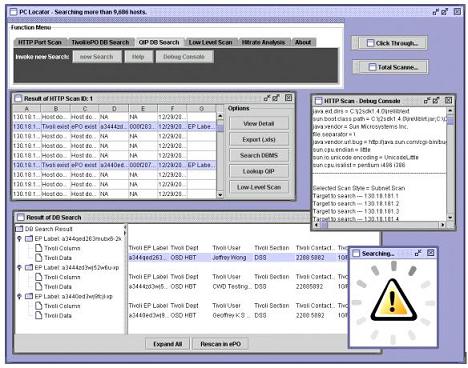468x368 pixels.
Task: Iconify the HTTP Scan Debug Console window
Action: click(427, 100)
